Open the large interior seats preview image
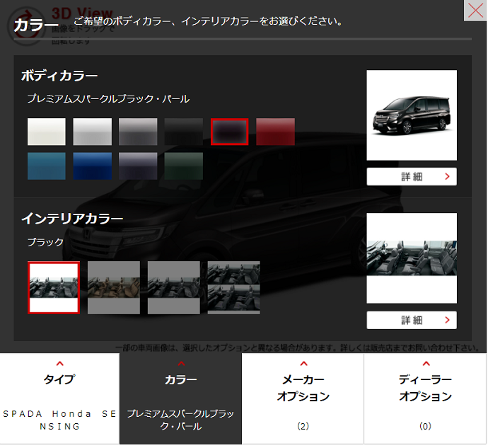 pyautogui.click(x=412, y=258)
